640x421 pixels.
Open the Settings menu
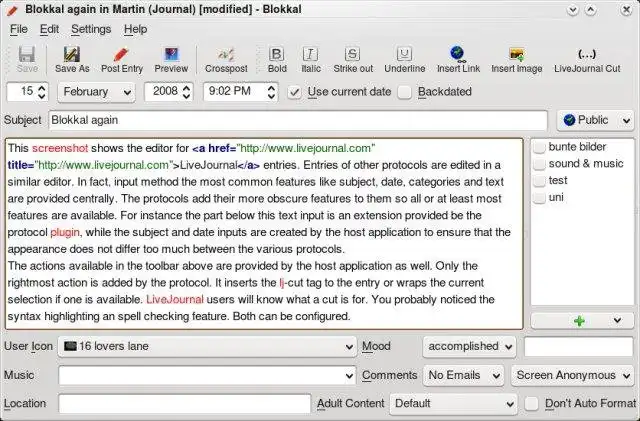point(91,29)
